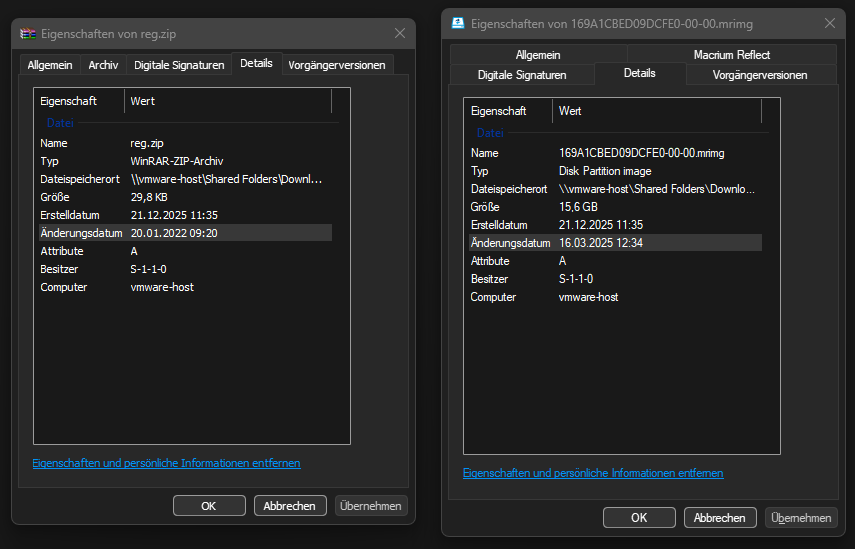Viewport: 855px width, 549px height.
Task: Open the Macrium Reflect tab
Action: tap(731, 55)
